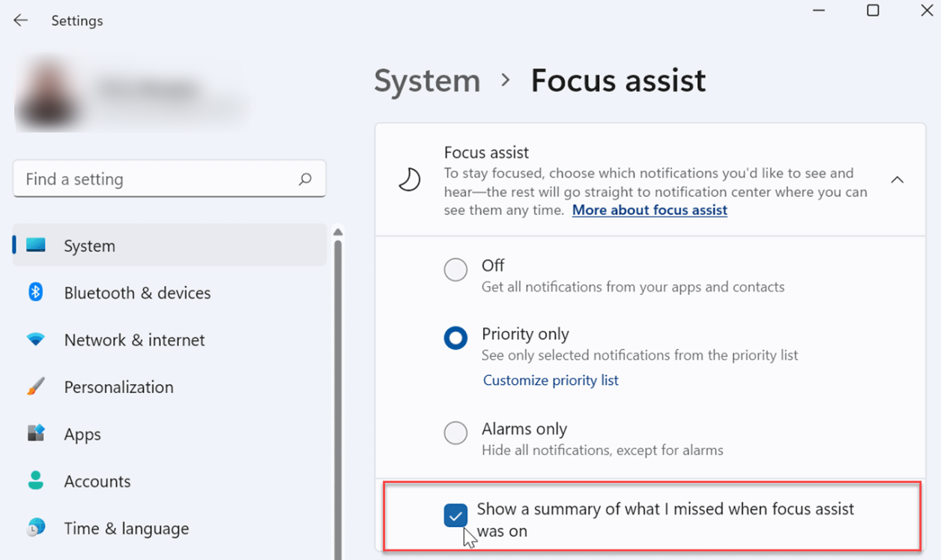Collapse the Focus assist section chevron

pyautogui.click(x=898, y=180)
